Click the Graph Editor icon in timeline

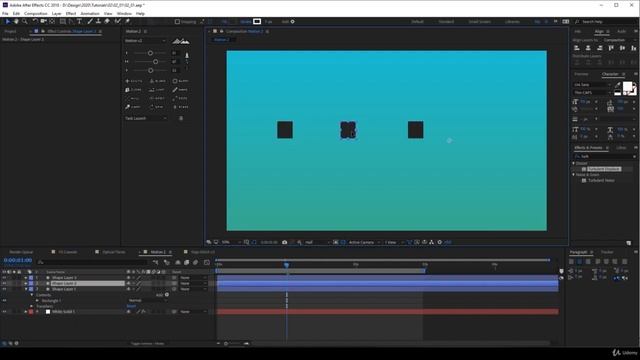207,262
